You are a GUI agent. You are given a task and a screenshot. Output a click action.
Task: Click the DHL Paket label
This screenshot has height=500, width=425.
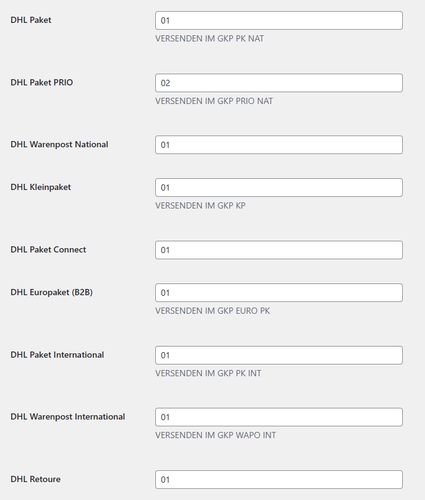[31, 20]
